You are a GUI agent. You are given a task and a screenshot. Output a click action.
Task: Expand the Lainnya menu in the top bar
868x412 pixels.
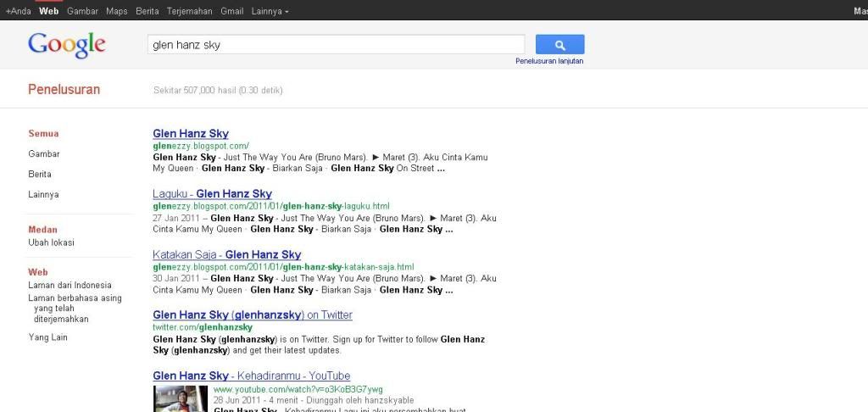[x=270, y=11]
